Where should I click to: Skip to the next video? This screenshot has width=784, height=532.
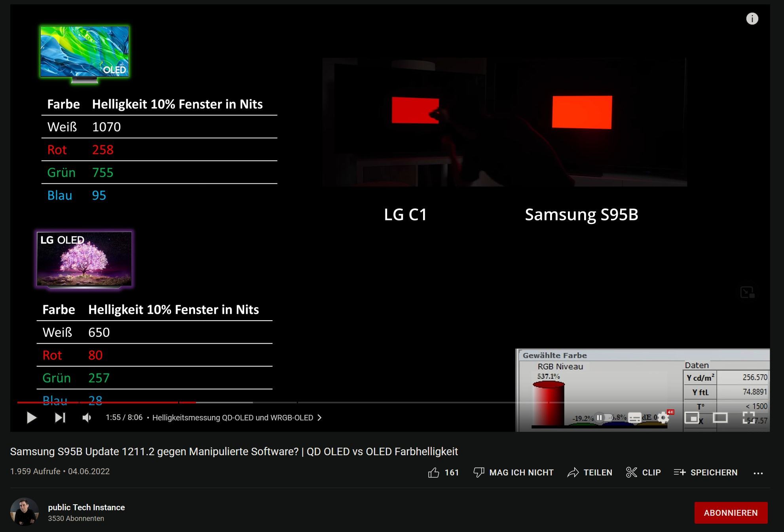click(x=60, y=418)
